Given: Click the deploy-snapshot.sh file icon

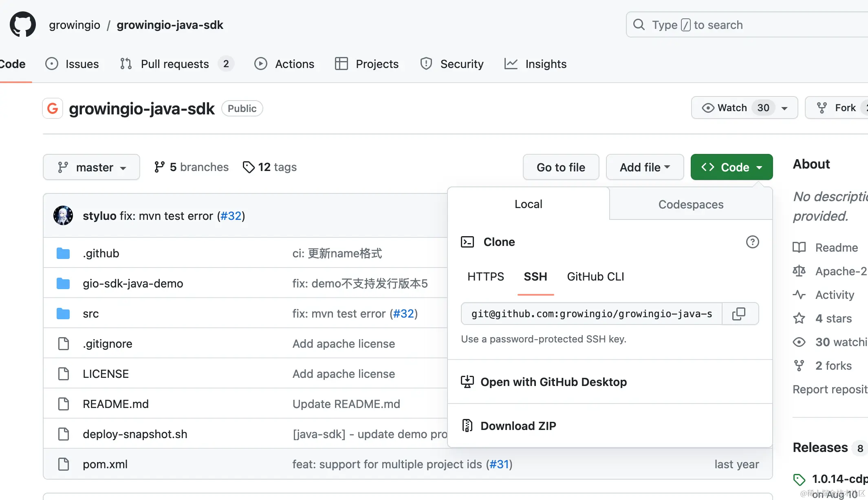Looking at the screenshot, I should (64, 434).
